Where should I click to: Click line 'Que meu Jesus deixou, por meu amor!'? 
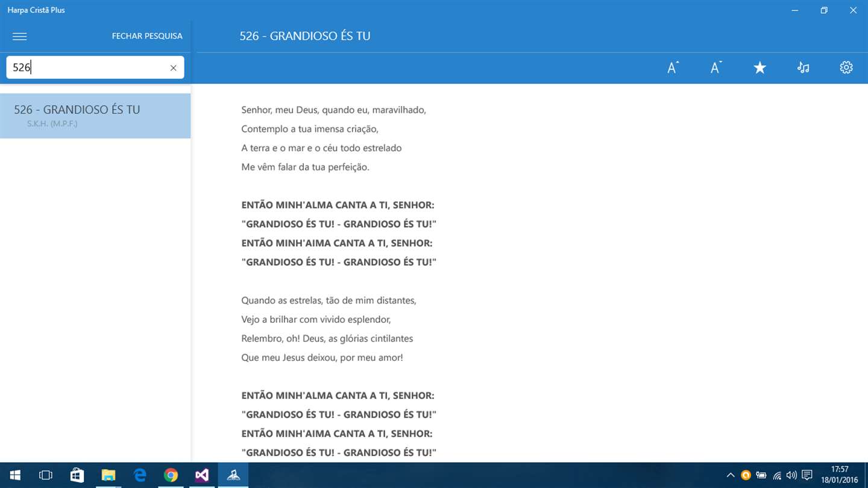(322, 357)
